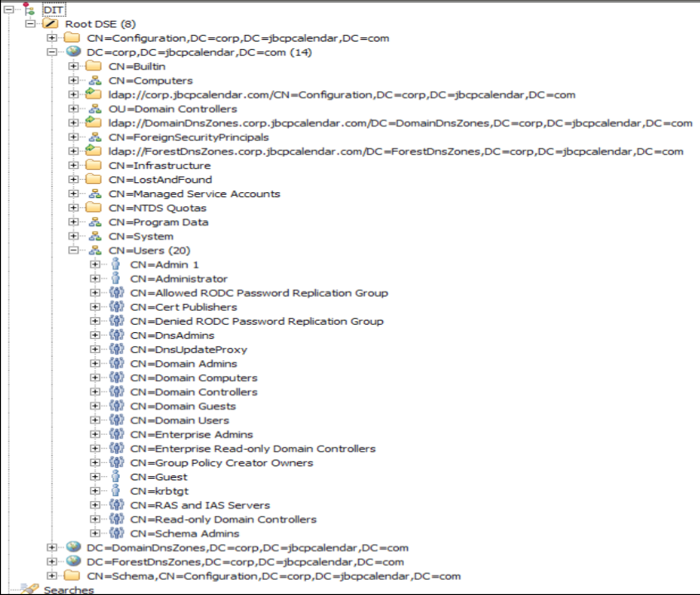Expand CN=Domain Users entry

(95, 420)
